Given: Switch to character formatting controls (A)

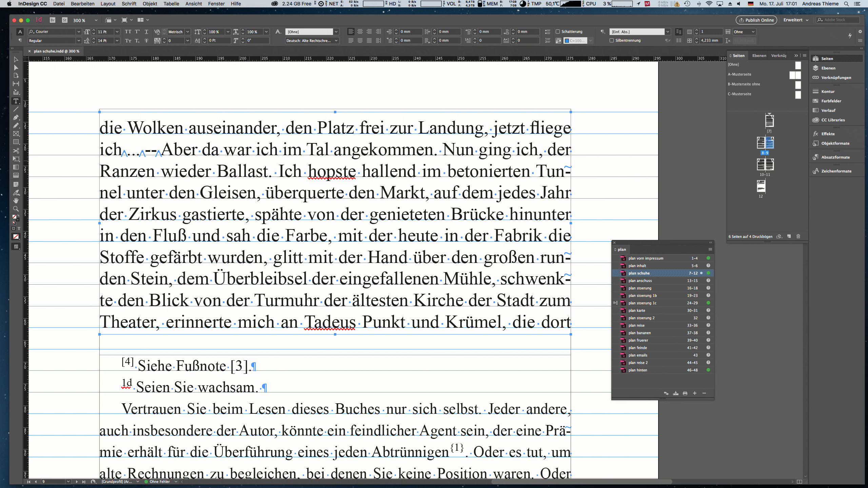Looking at the screenshot, I should [x=20, y=32].
